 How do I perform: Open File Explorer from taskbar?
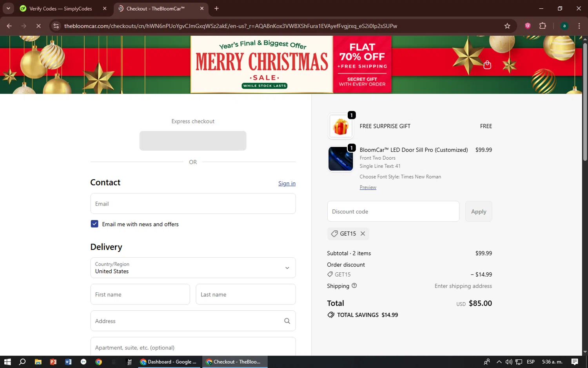point(38,362)
